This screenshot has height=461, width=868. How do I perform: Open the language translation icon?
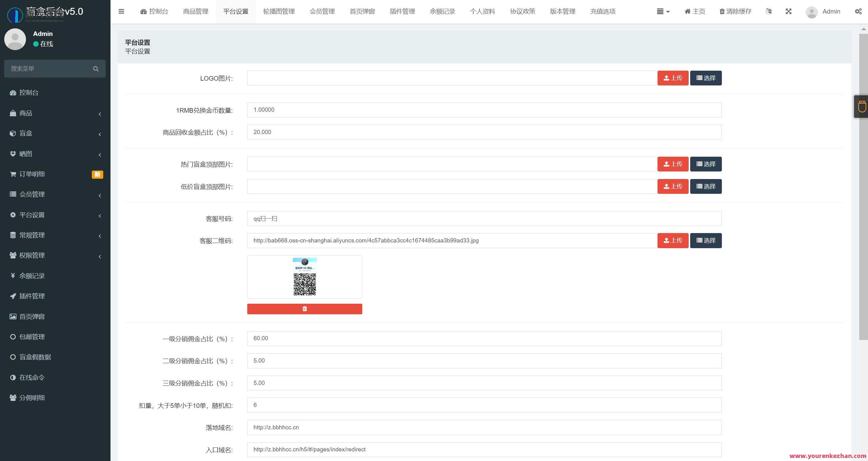(769, 11)
